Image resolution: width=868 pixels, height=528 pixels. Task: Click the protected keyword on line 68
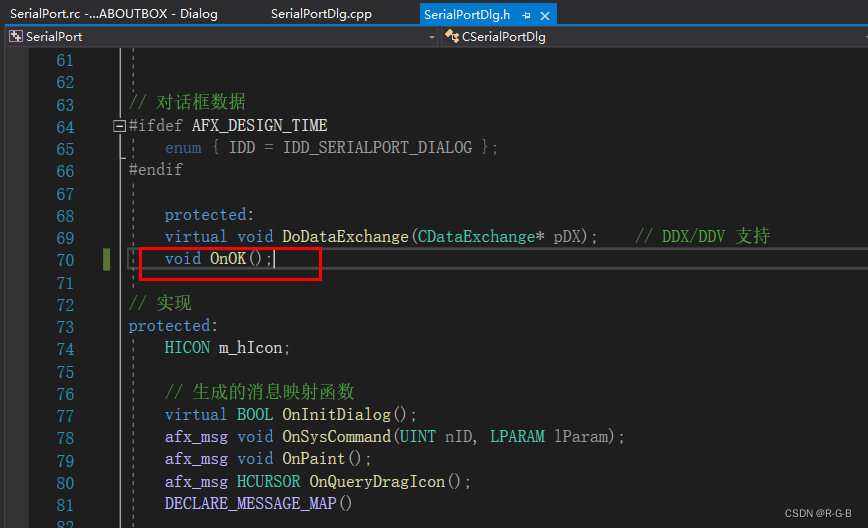click(205, 215)
